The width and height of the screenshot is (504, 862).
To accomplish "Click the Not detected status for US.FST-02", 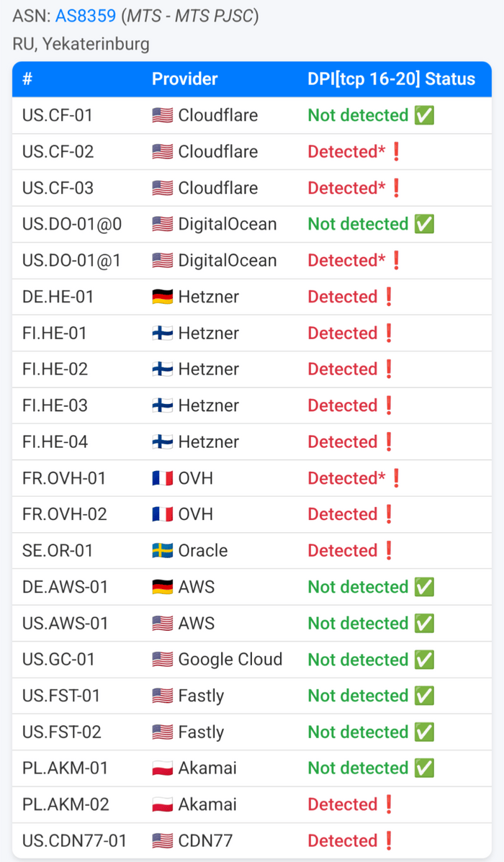I will (358, 732).
